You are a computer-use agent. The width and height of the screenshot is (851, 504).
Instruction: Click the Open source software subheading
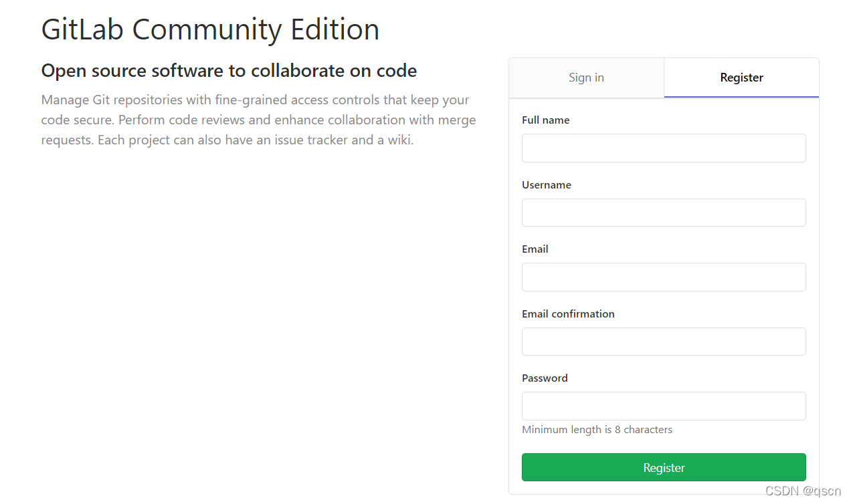pyautogui.click(x=229, y=71)
